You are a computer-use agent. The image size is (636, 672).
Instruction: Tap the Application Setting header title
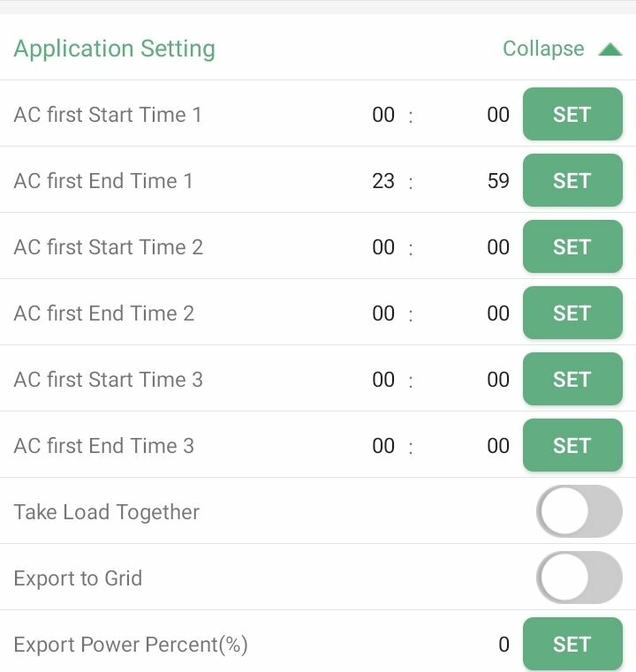tap(115, 49)
